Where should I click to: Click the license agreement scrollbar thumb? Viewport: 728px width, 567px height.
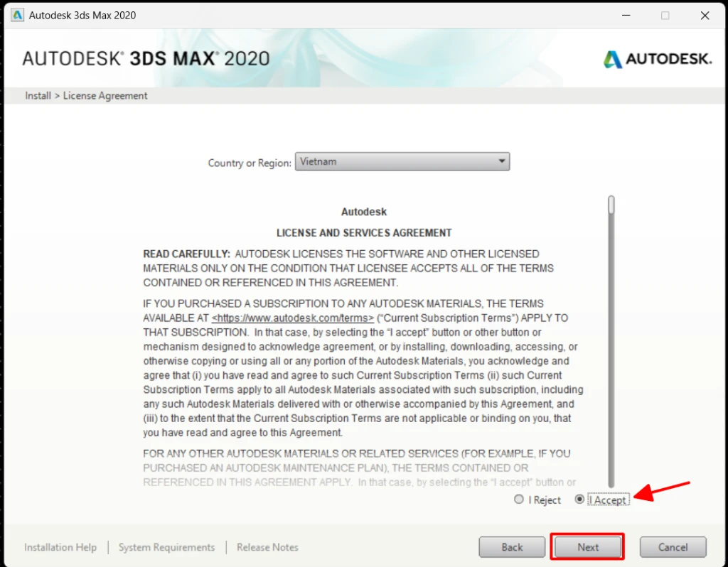pos(611,206)
